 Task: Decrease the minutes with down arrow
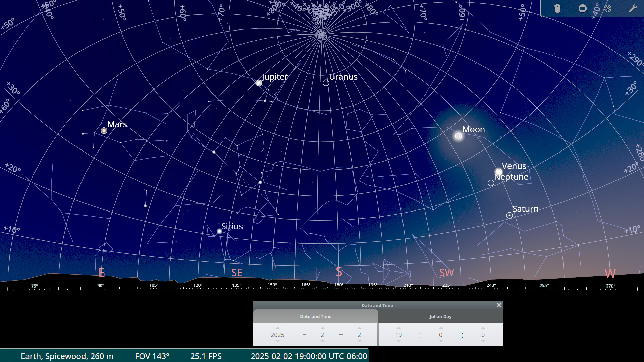tap(441, 341)
